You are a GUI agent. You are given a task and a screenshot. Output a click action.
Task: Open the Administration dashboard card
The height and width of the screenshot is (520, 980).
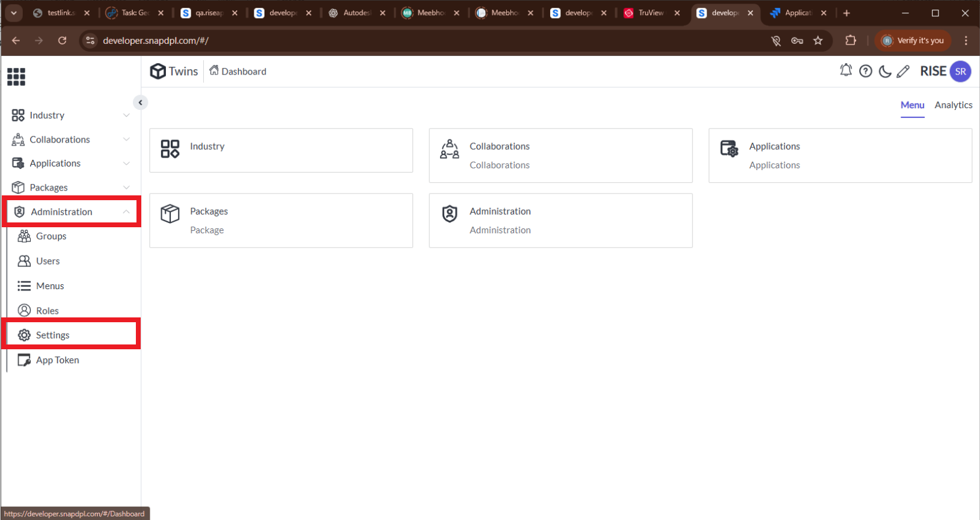click(560, 221)
